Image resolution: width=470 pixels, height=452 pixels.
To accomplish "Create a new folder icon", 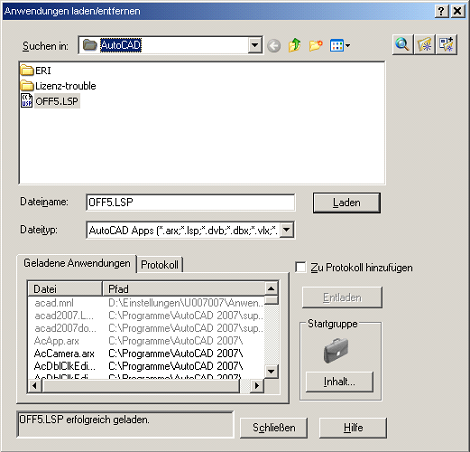I will coord(316,45).
